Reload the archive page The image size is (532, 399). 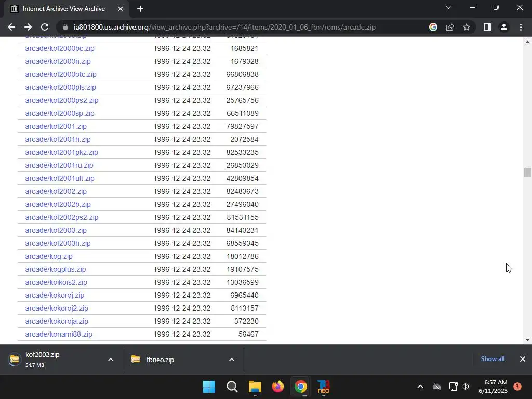click(45, 27)
